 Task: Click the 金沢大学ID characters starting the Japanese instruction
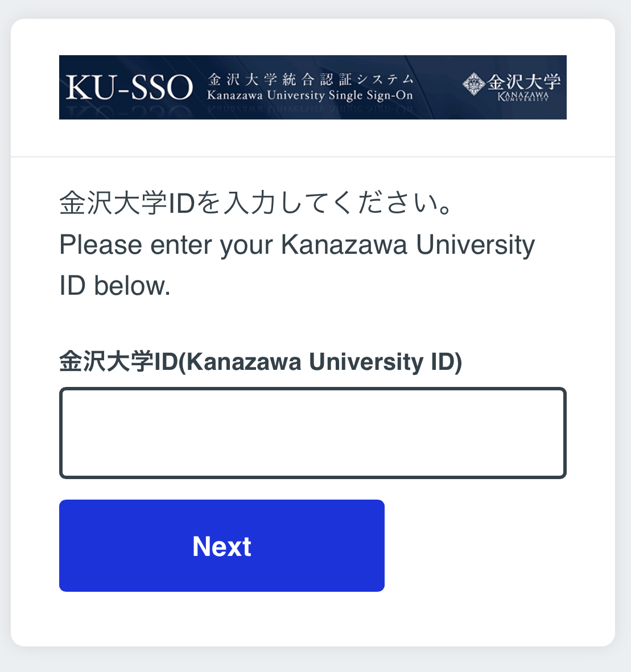tap(127, 203)
